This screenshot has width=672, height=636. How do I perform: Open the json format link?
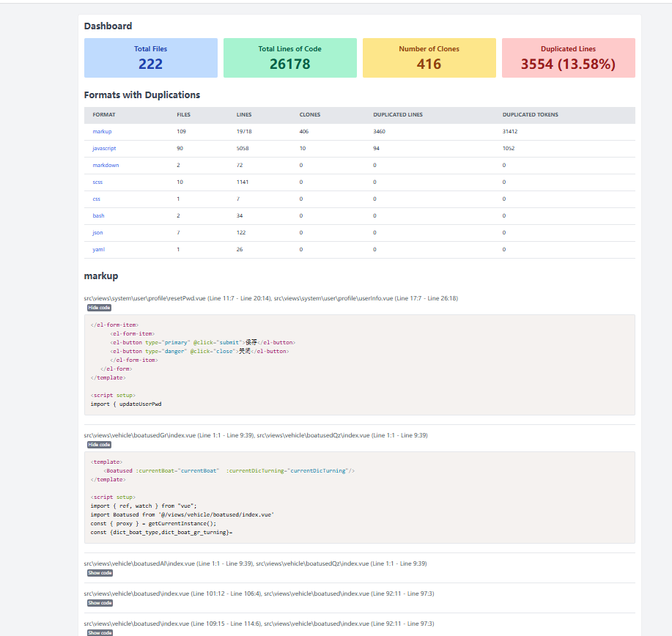click(97, 233)
